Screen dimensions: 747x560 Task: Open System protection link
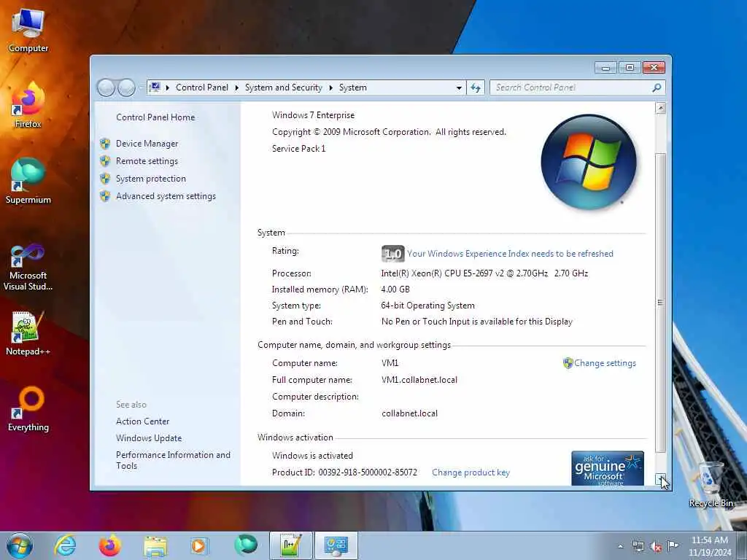coord(150,179)
